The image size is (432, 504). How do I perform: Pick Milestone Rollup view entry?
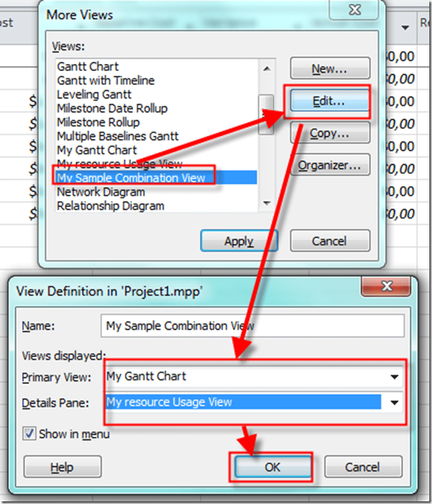pyautogui.click(x=97, y=123)
